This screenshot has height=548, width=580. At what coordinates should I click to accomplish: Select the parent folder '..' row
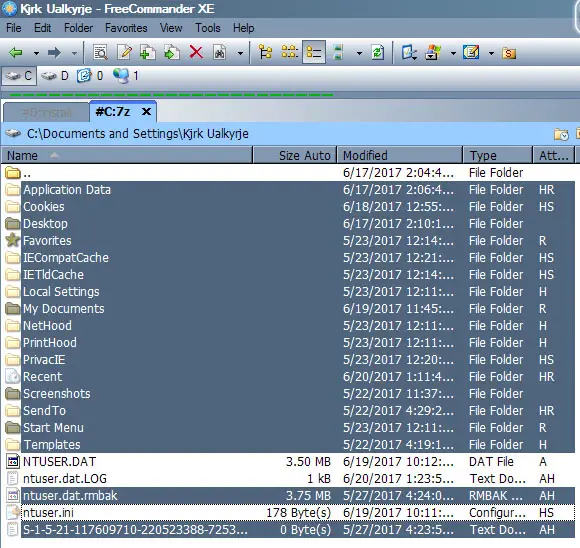coord(290,173)
